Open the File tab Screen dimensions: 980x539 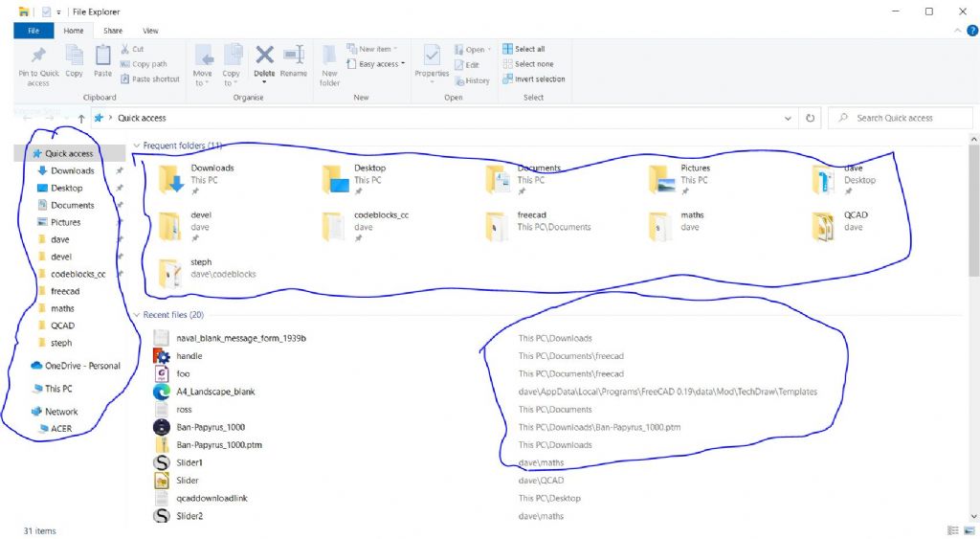[33, 30]
